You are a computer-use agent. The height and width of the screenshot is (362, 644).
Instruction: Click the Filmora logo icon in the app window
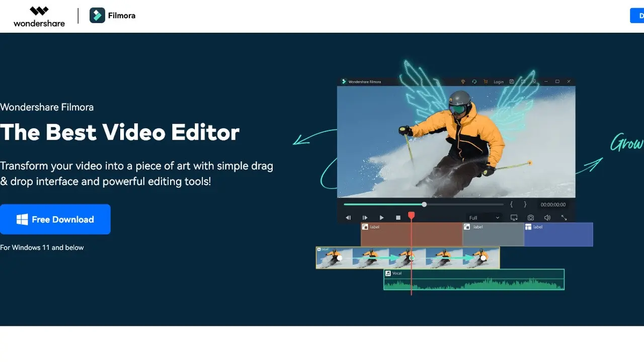(x=344, y=81)
